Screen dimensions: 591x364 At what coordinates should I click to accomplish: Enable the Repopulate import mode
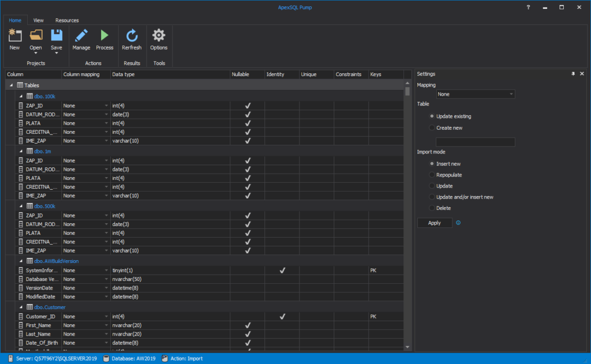(x=431, y=175)
